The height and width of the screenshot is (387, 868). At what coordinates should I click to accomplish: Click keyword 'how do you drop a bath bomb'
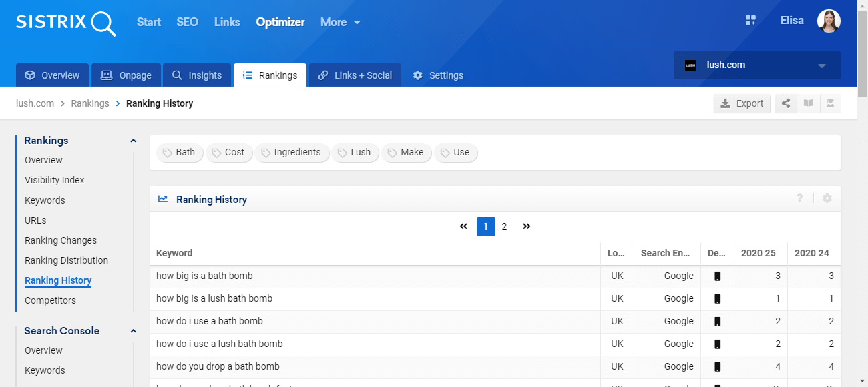pyautogui.click(x=218, y=366)
